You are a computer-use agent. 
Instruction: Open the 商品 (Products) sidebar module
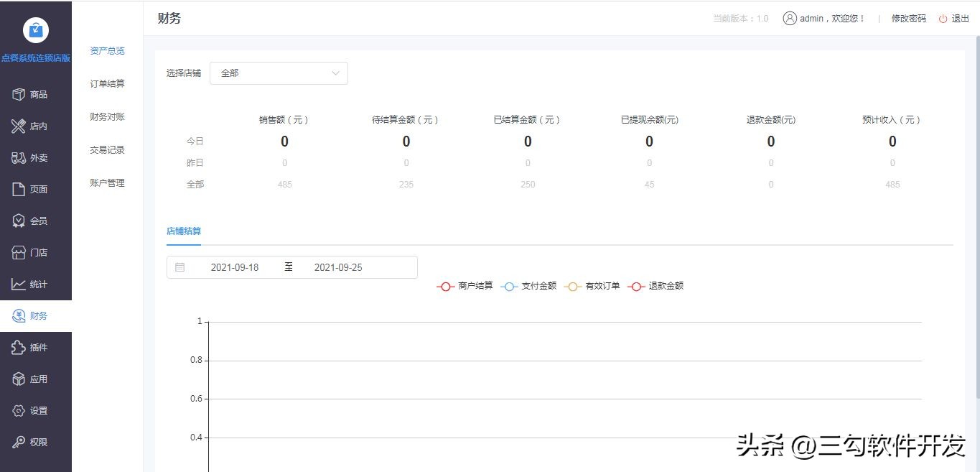35,94
